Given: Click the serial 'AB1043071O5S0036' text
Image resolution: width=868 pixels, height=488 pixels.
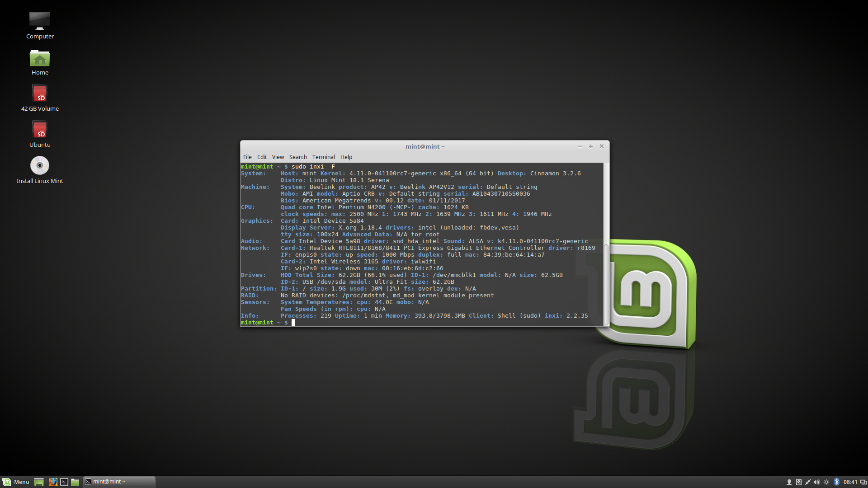Looking at the screenshot, I should point(501,194).
